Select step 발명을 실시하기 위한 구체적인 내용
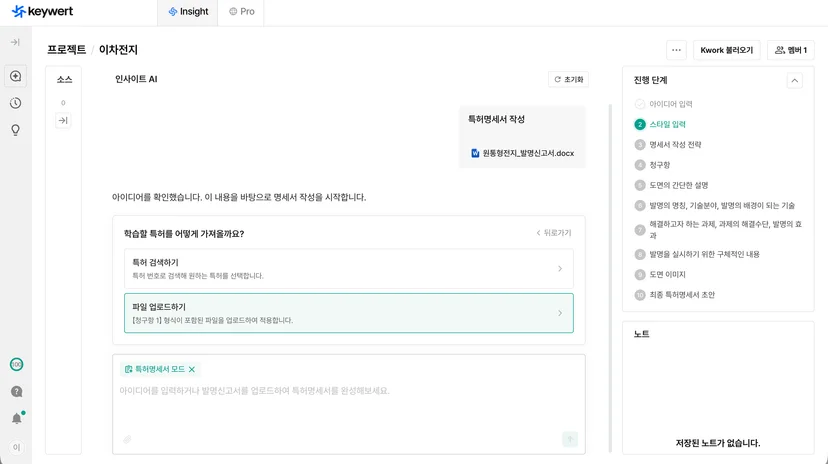Image resolution: width=828 pixels, height=464 pixels. click(x=697, y=254)
